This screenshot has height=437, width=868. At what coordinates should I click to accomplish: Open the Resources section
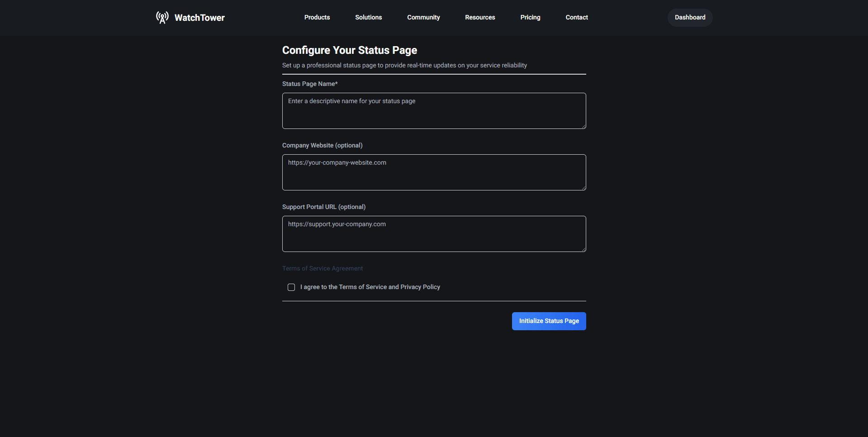pos(479,17)
